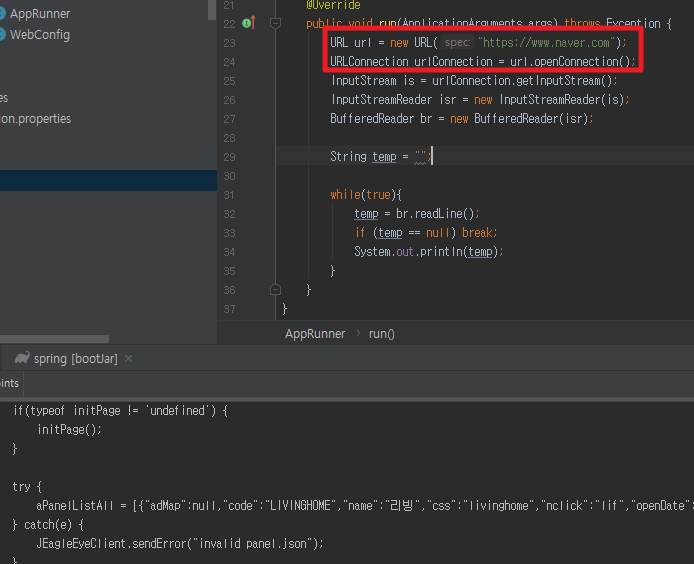Click the spec: parameter hint
The width and height of the screenshot is (694, 564).
point(457,42)
